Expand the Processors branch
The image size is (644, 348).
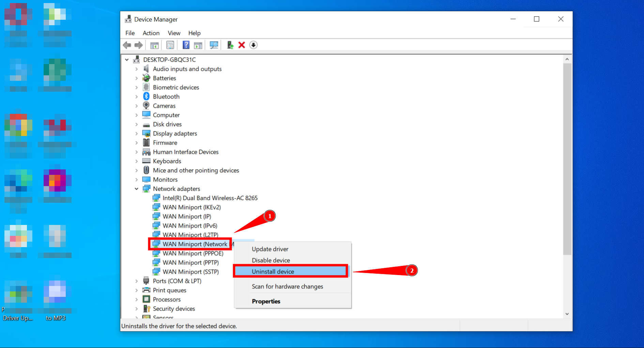click(137, 299)
